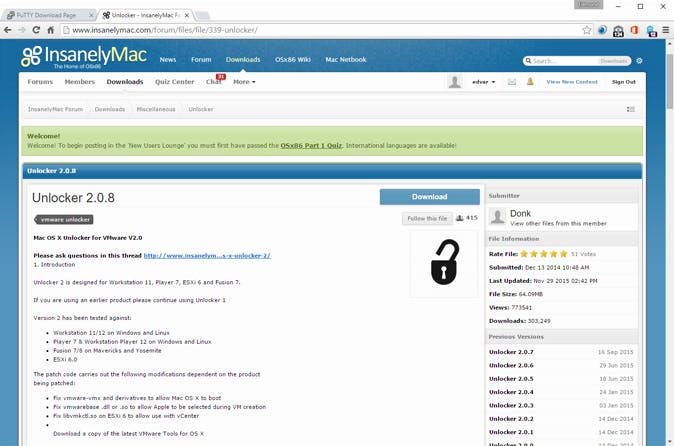The image size is (674, 446).
Task: Open the Chrome hamburger menu
Action: click(x=665, y=30)
